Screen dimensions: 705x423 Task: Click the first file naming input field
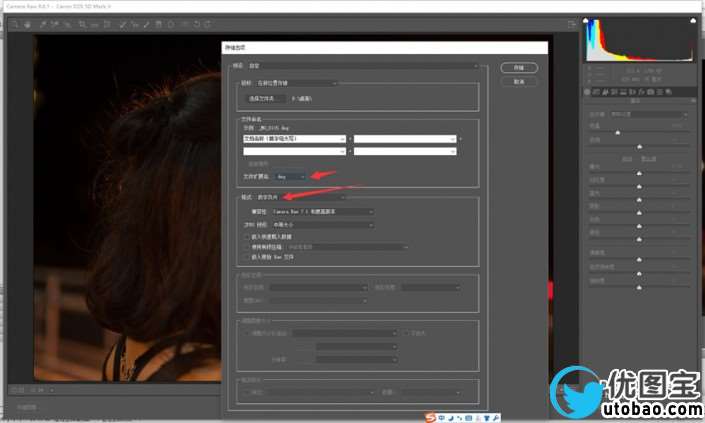294,138
